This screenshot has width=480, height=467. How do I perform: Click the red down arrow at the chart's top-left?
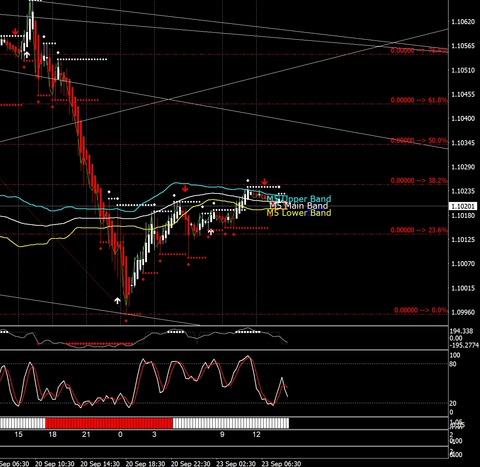(15, 32)
